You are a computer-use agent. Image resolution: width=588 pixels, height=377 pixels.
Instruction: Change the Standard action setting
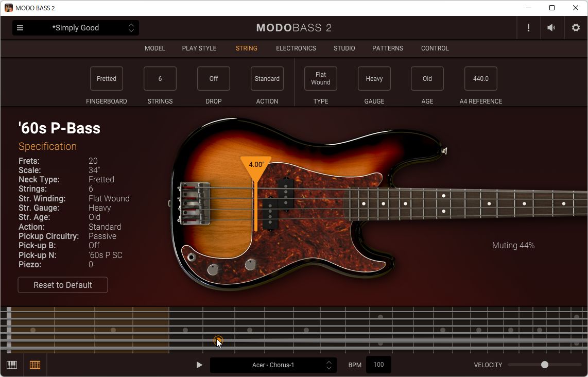(267, 79)
